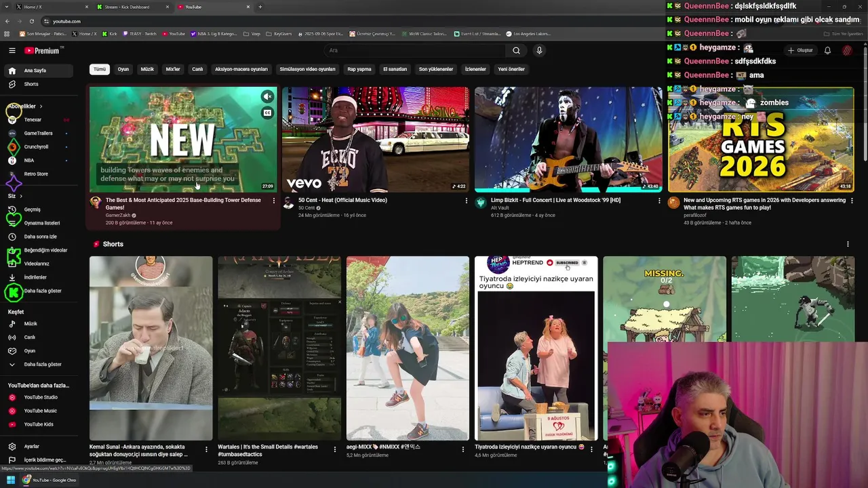Click the YouTube search input field
The height and width of the screenshot is (488, 868).
tap(414, 50)
